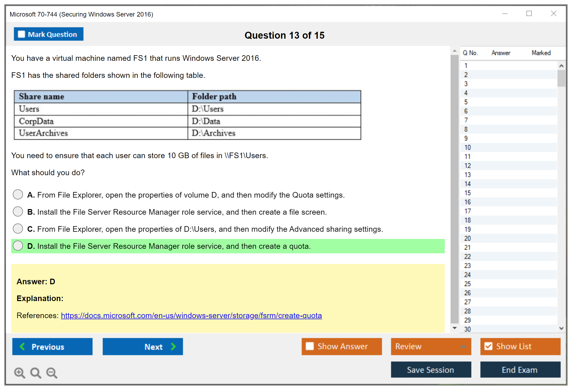This screenshot has height=392, width=574.
Task: Enable the Show Answer checkbox
Action: tap(310, 346)
